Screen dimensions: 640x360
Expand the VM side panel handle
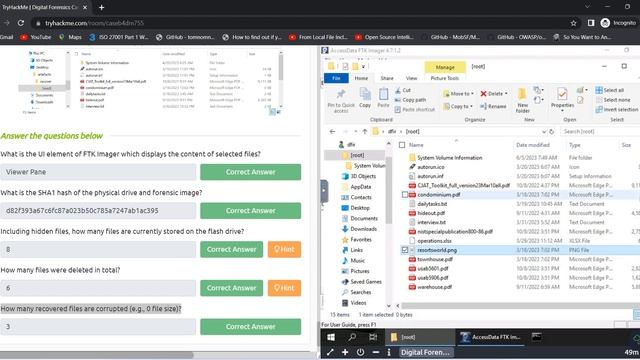pos(324,191)
